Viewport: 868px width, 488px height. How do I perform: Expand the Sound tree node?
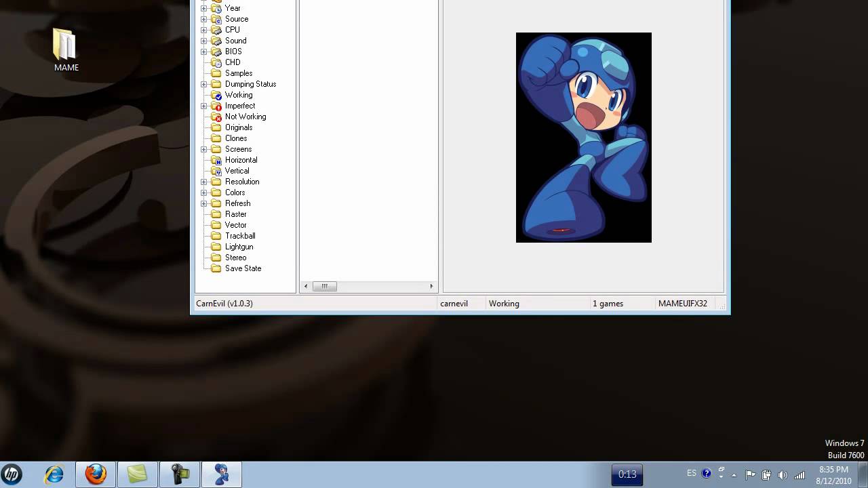(203, 41)
